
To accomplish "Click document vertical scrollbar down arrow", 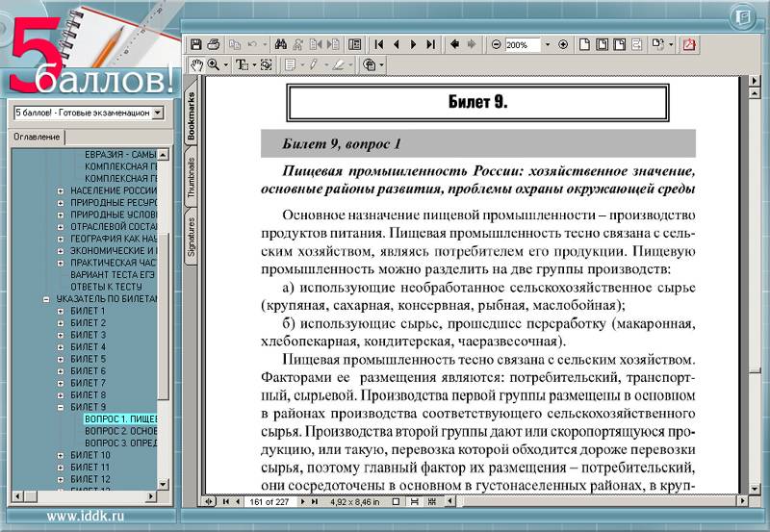I will (755, 490).
